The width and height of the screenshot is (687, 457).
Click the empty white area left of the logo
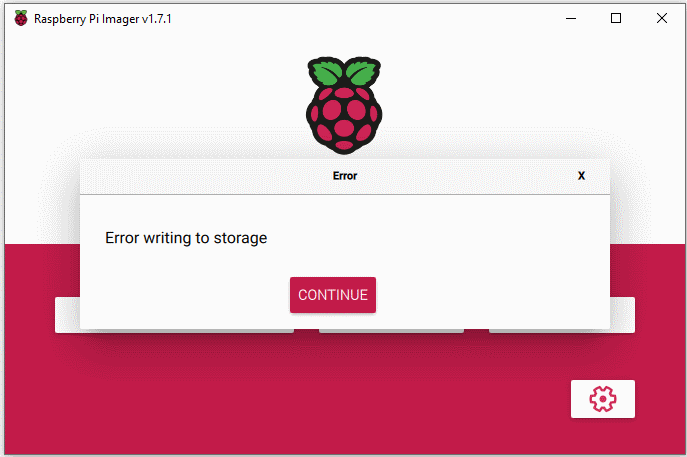[153, 88]
